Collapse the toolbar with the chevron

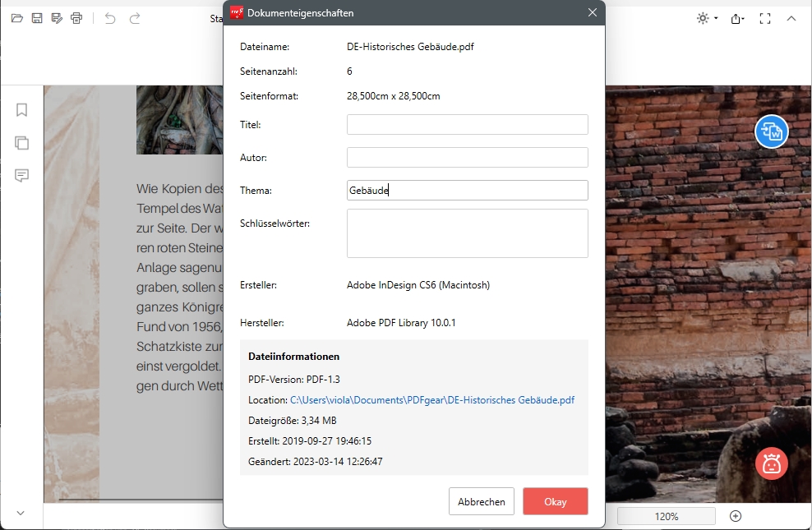(791, 18)
